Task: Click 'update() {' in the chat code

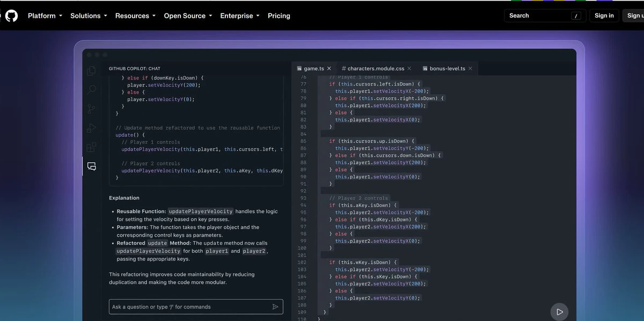Action: pyautogui.click(x=130, y=135)
